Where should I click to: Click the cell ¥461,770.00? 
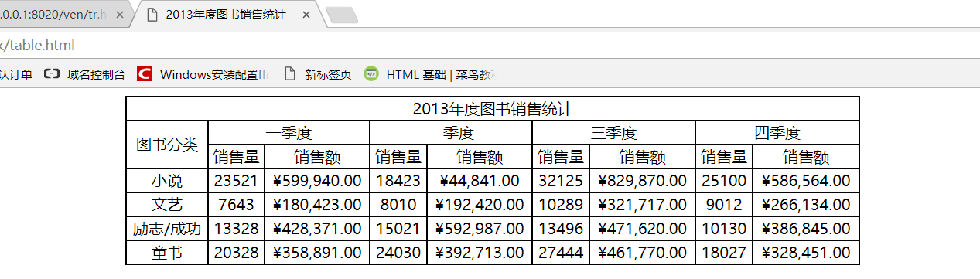[643, 253]
